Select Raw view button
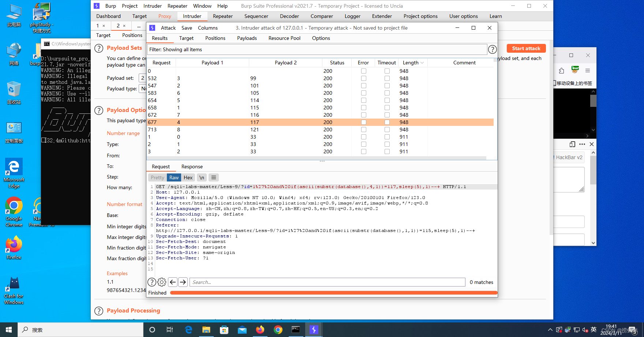This screenshot has width=644, height=337. 174,177
